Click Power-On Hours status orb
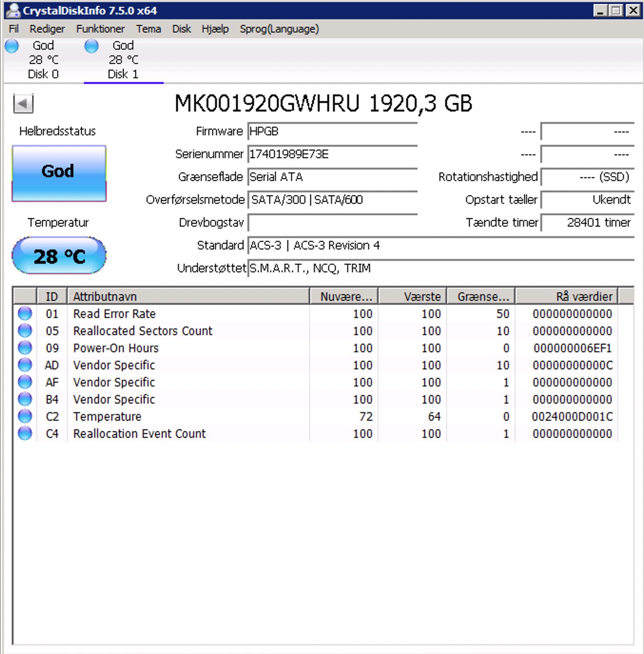Viewport: 644px width, 654px height. [25, 348]
